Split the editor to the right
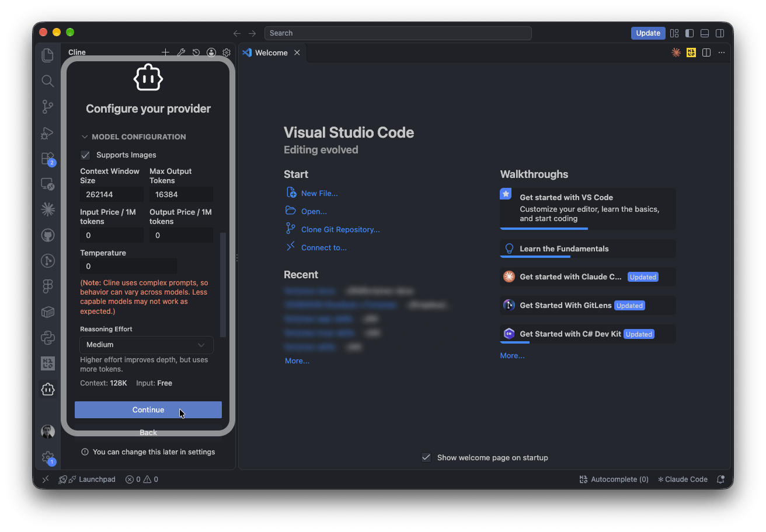 click(x=706, y=52)
